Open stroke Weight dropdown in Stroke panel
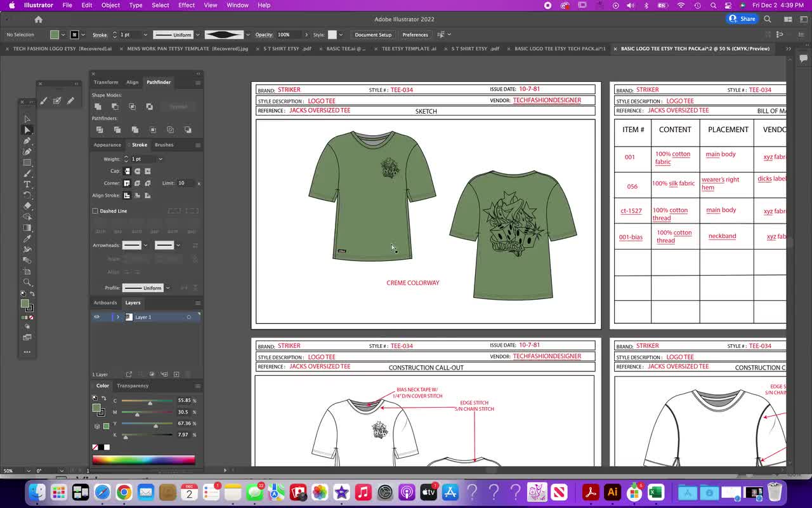The height and width of the screenshot is (508, 812). click(160, 159)
